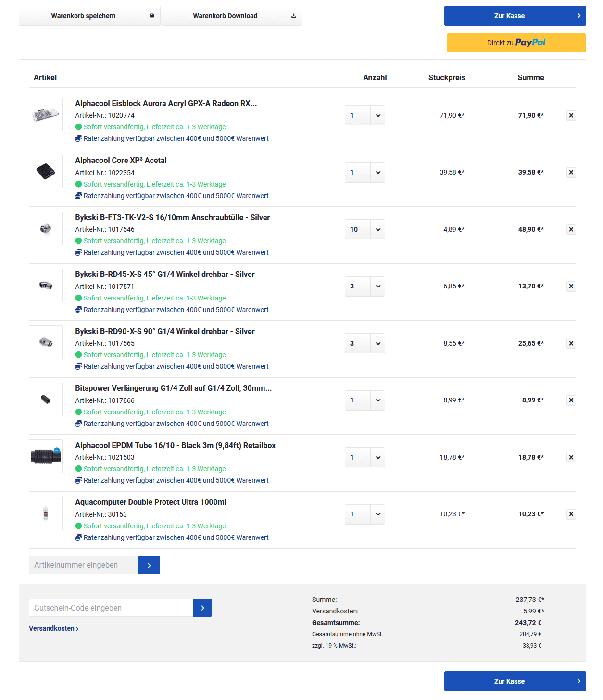This screenshot has width=603, height=700.
Task: Click save disk icon in Warenkorb speichern
Action: 152,16
